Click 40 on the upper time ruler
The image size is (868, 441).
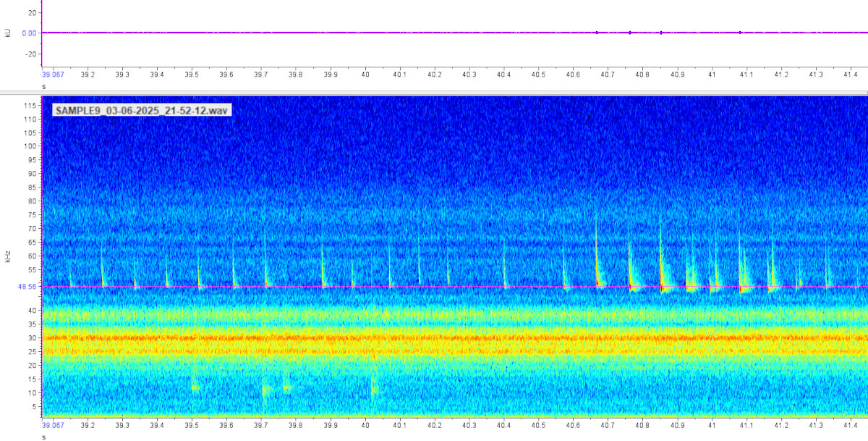[365, 75]
